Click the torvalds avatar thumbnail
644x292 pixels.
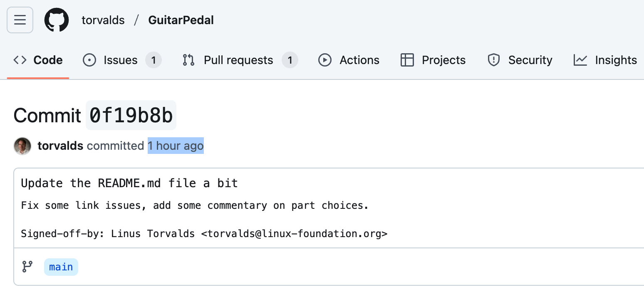[22, 146]
